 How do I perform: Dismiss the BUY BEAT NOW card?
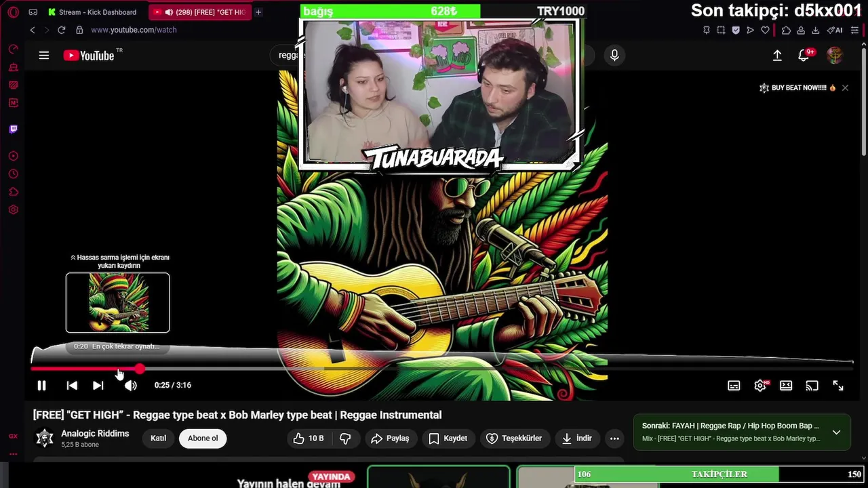coord(845,88)
